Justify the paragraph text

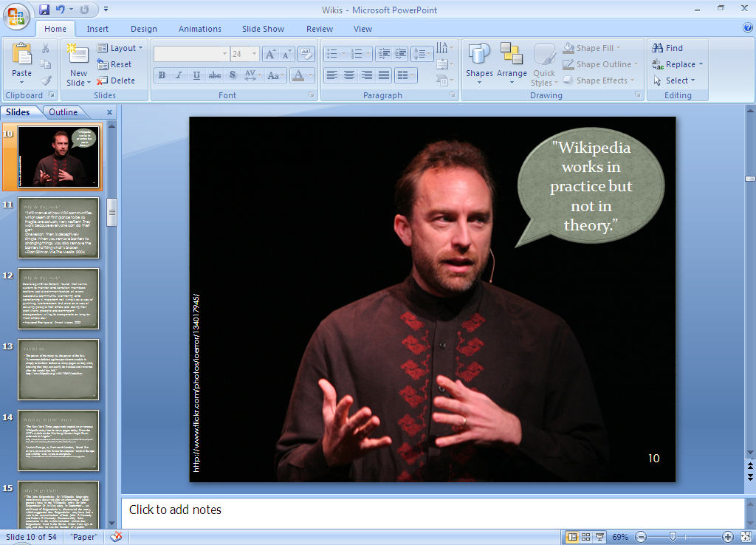click(x=384, y=75)
